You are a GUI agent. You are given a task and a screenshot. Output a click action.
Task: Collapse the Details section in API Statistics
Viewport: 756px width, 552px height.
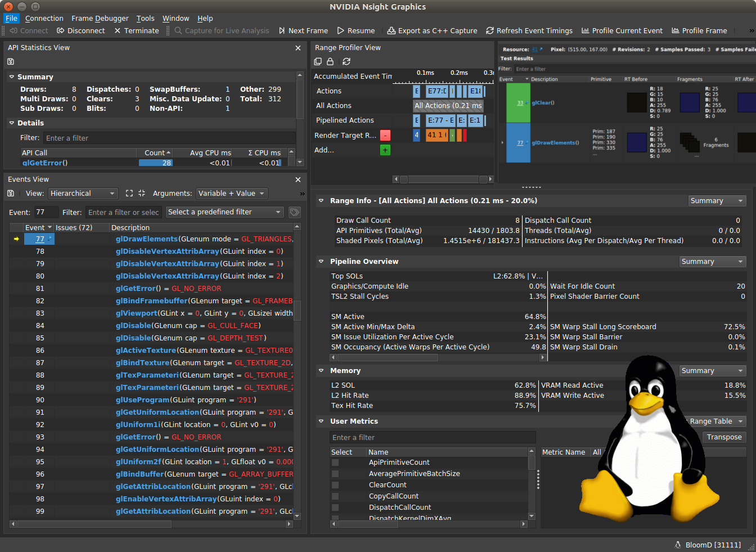12,123
